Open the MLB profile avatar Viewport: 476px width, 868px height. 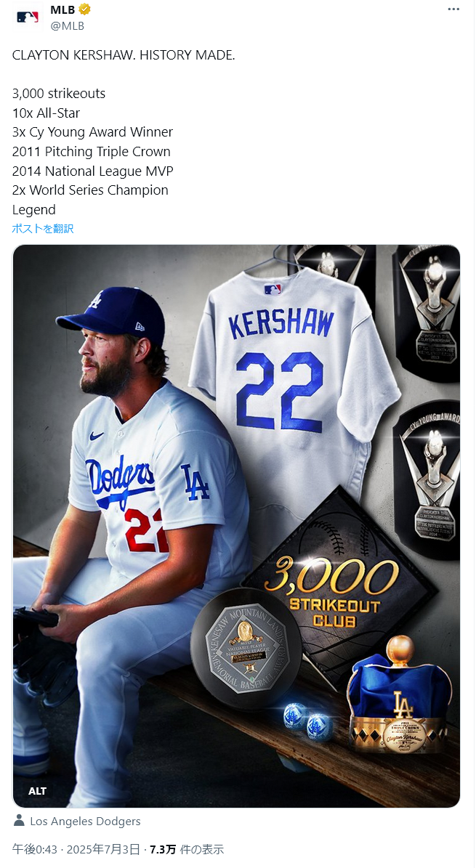[x=28, y=17]
